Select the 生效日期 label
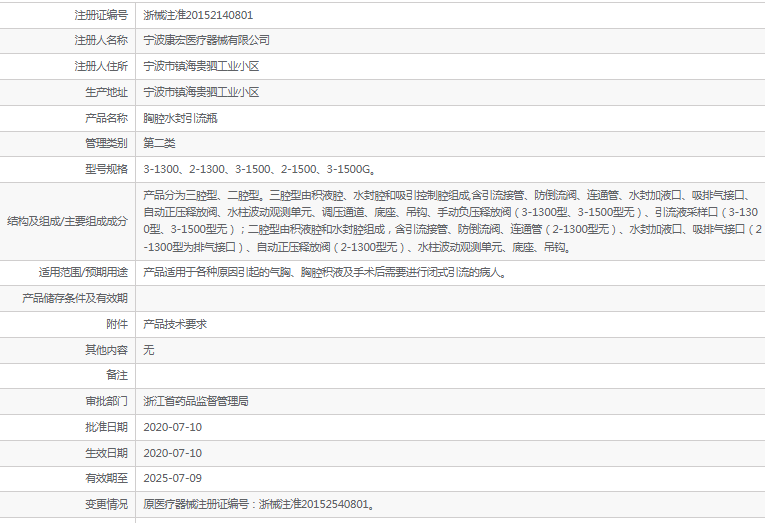 (x=106, y=453)
